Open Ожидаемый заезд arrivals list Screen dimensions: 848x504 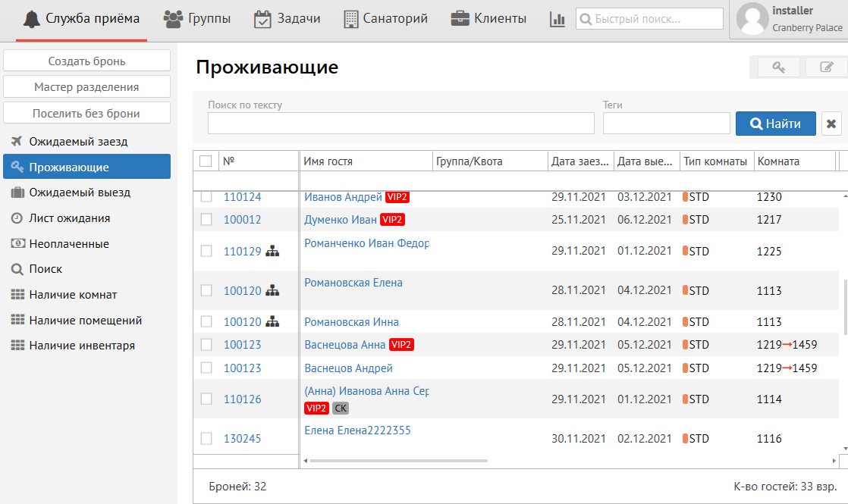78,141
